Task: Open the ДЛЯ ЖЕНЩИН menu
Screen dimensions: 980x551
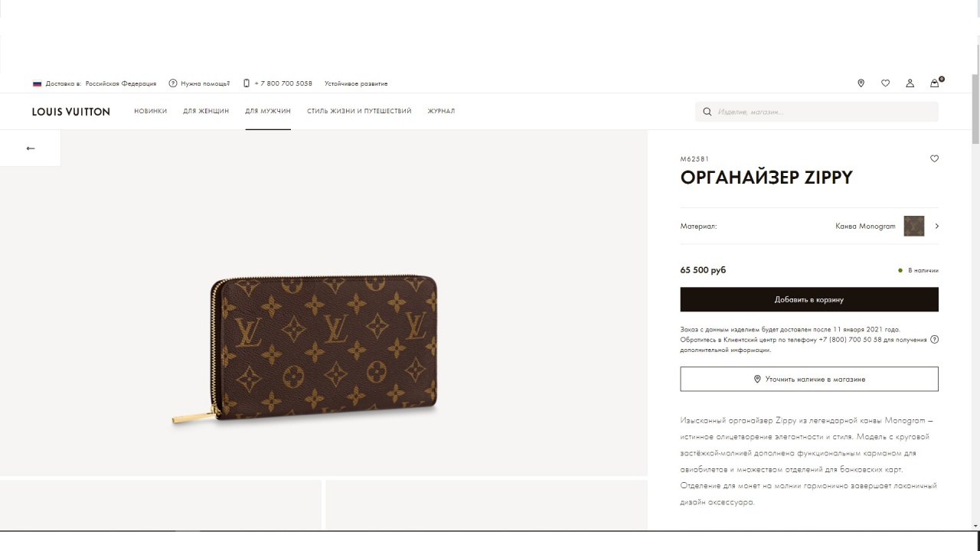Action: [x=206, y=111]
